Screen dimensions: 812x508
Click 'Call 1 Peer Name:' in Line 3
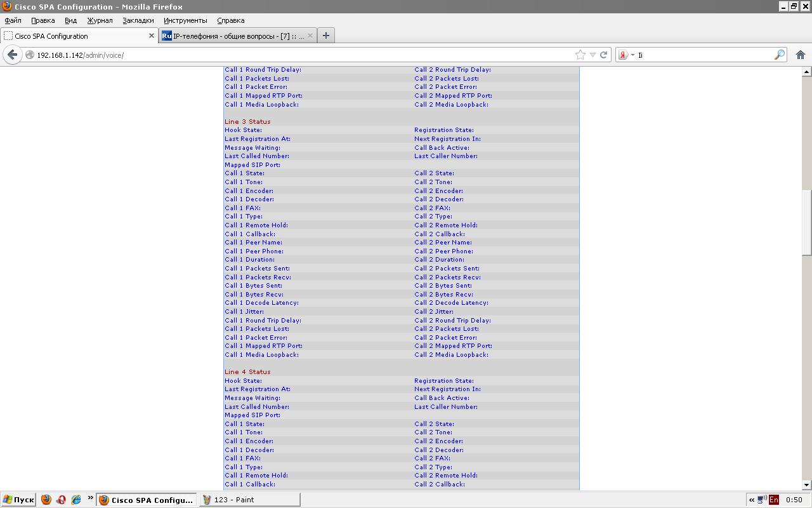tap(254, 243)
